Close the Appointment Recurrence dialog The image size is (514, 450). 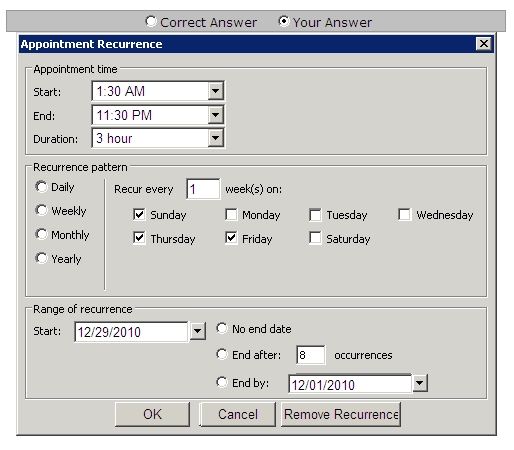(x=484, y=44)
